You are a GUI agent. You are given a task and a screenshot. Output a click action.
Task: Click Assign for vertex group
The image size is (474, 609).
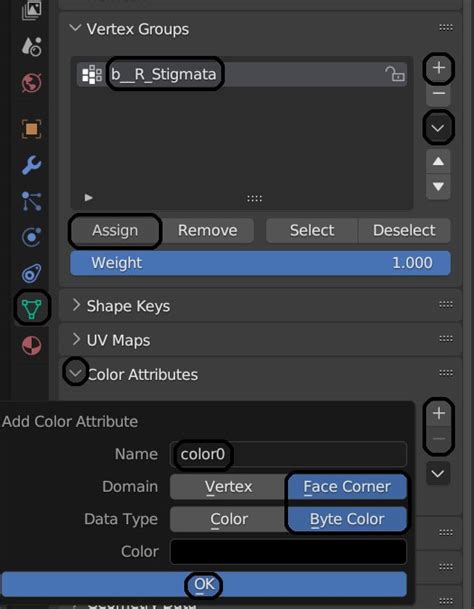(115, 230)
